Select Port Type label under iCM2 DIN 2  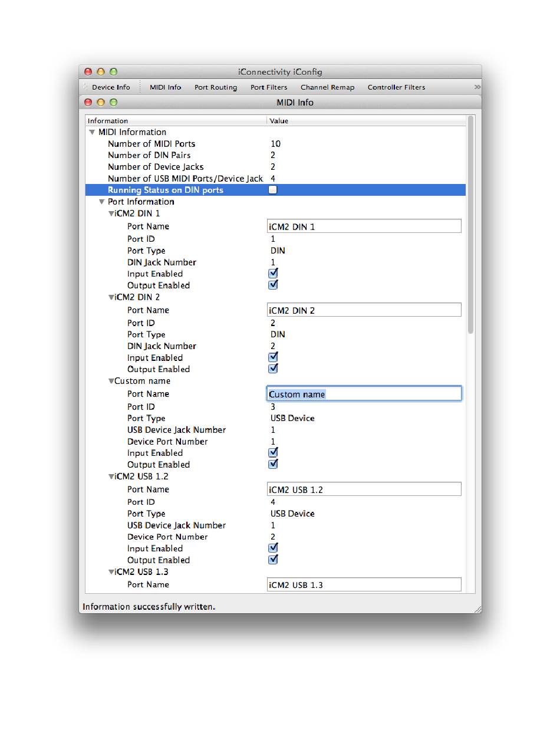(146, 334)
